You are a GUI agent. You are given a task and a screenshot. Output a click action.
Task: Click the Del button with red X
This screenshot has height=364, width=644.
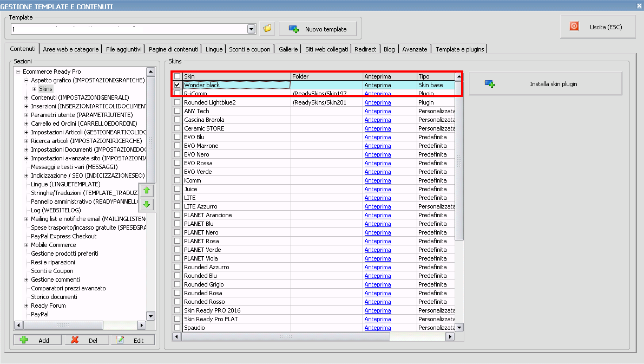click(85, 340)
